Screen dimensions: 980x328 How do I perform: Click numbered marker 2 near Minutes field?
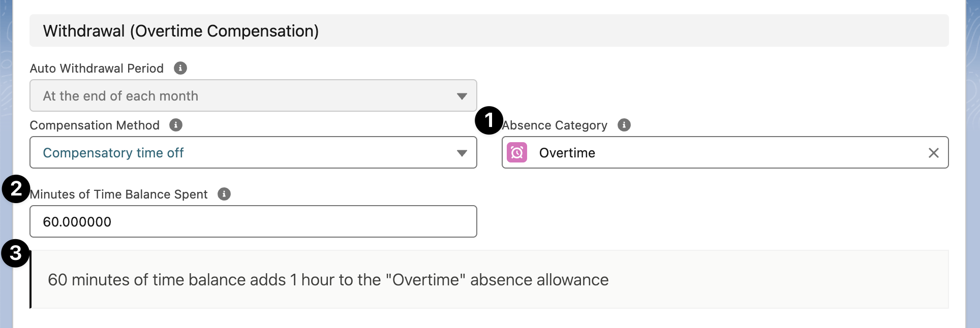[x=14, y=189]
